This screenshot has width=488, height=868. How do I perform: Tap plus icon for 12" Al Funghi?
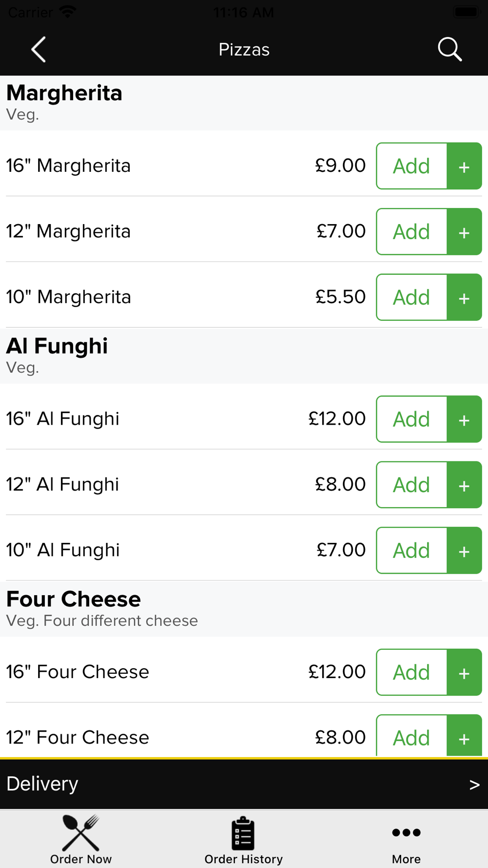click(464, 485)
